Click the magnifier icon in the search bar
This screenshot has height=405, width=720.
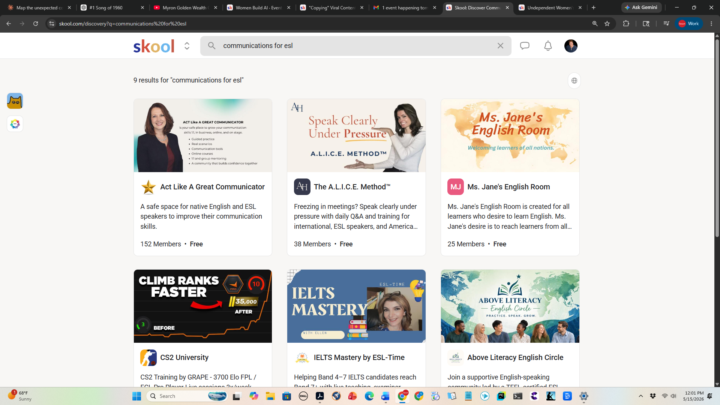tap(211, 45)
